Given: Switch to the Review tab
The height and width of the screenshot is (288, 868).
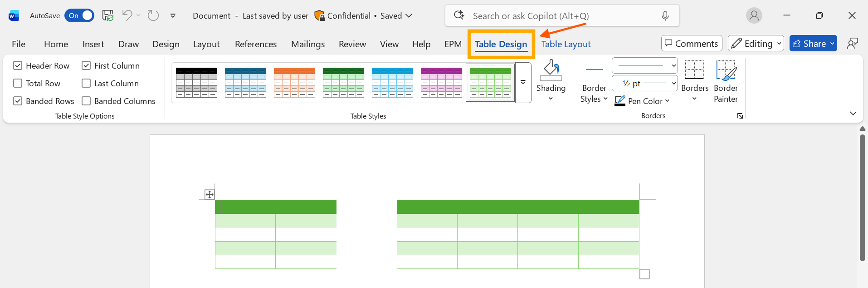Looking at the screenshot, I should point(352,44).
